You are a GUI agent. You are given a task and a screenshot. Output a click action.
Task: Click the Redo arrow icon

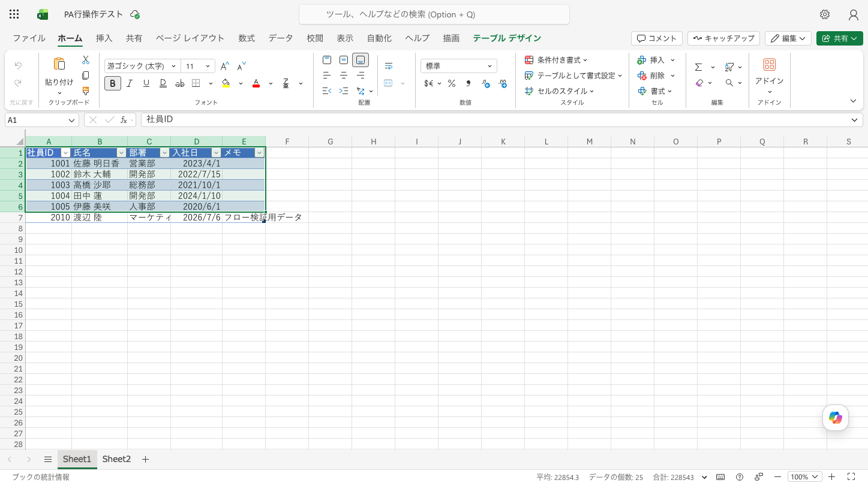pos(18,83)
